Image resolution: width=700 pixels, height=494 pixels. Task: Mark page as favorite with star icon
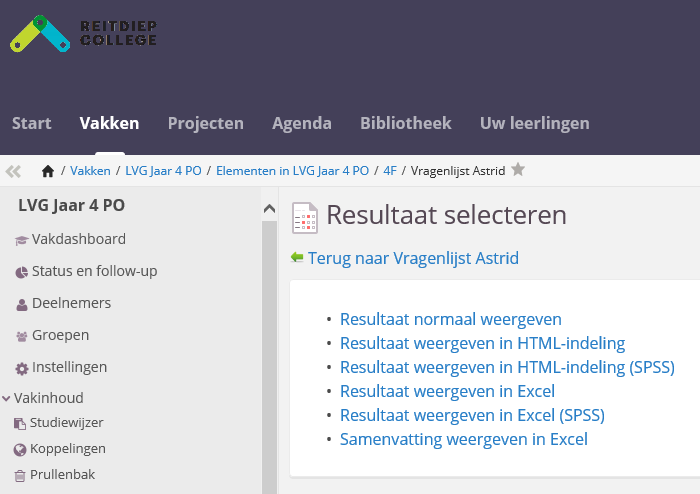point(518,170)
